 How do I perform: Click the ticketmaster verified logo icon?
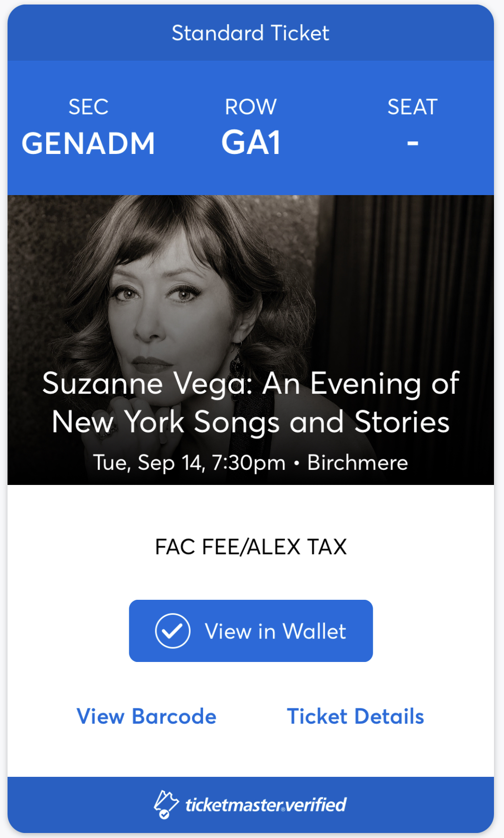(166, 804)
